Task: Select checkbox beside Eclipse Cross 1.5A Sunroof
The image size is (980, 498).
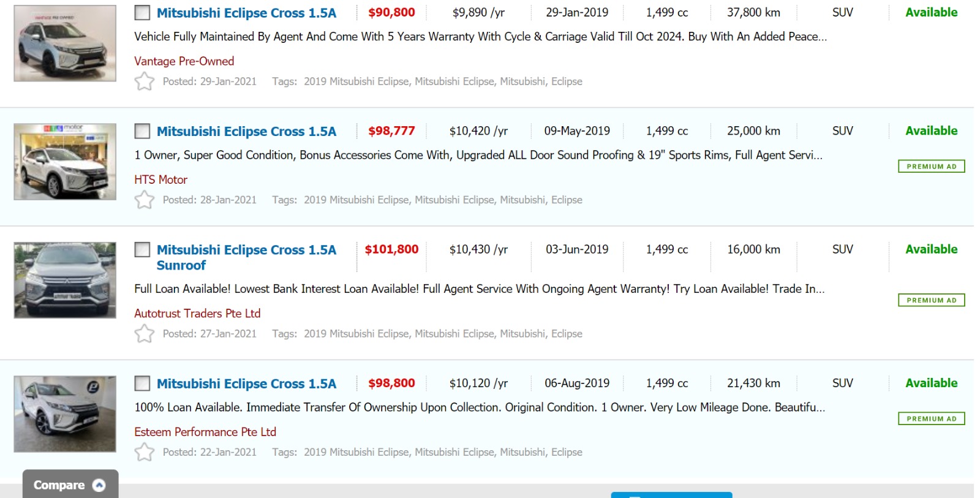Action: 142,250
